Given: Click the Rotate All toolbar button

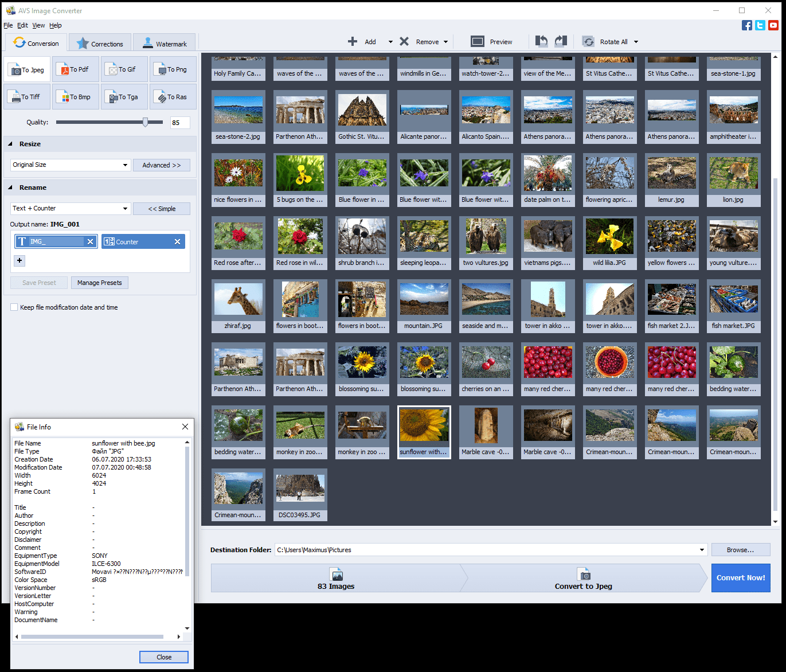Looking at the screenshot, I should pyautogui.click(x=605, y=42).
